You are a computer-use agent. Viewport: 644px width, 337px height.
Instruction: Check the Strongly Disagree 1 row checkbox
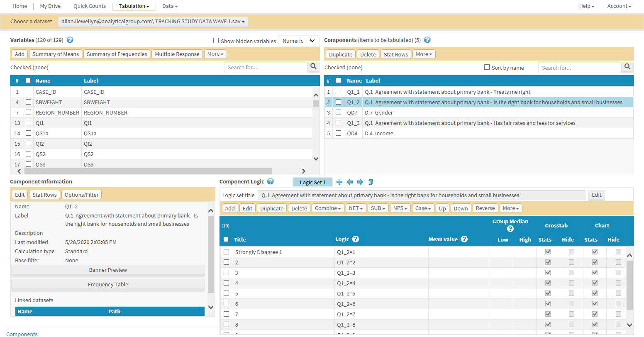(x=226, y=252)
